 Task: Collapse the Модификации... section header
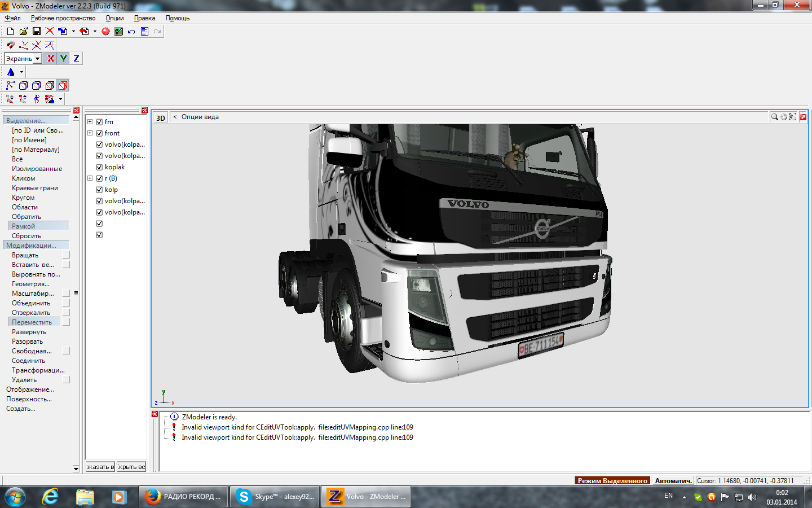[36, 245]
